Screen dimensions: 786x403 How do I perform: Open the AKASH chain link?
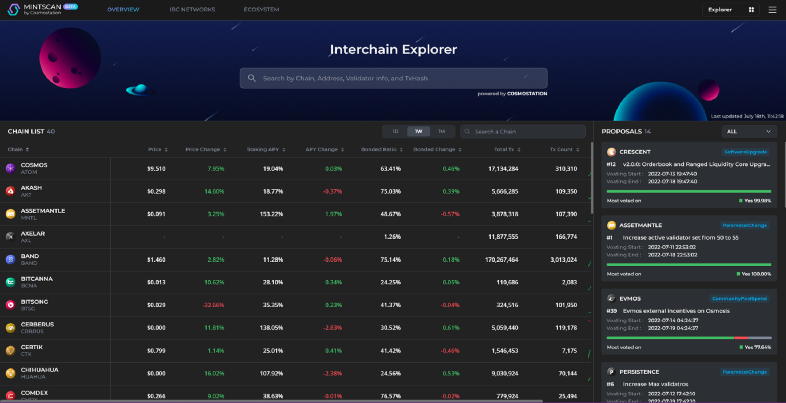[31, 188]
